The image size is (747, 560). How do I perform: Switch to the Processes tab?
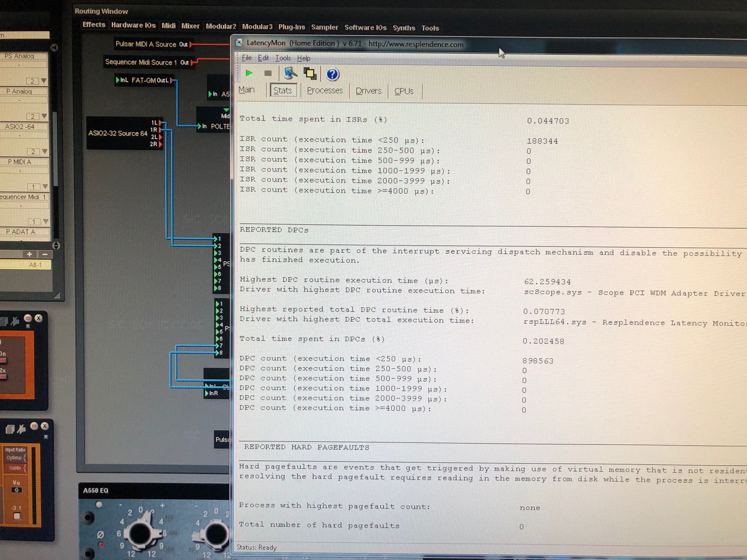[325, 90]
